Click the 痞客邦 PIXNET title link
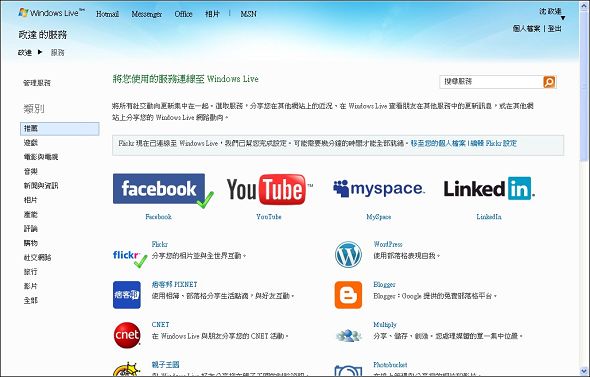This screenshot has width=590, height=377. pyautogui.click(x=174, y=284)
